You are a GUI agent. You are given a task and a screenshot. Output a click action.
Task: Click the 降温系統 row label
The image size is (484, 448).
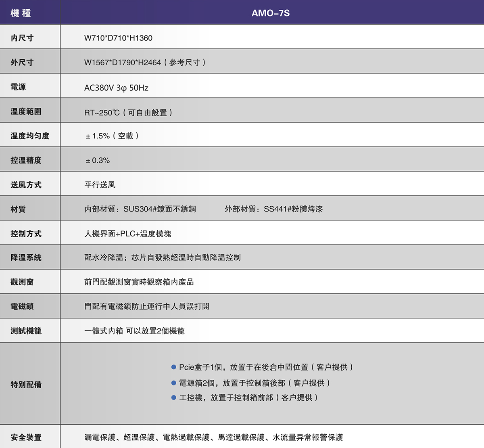click(x=26, y=257)
